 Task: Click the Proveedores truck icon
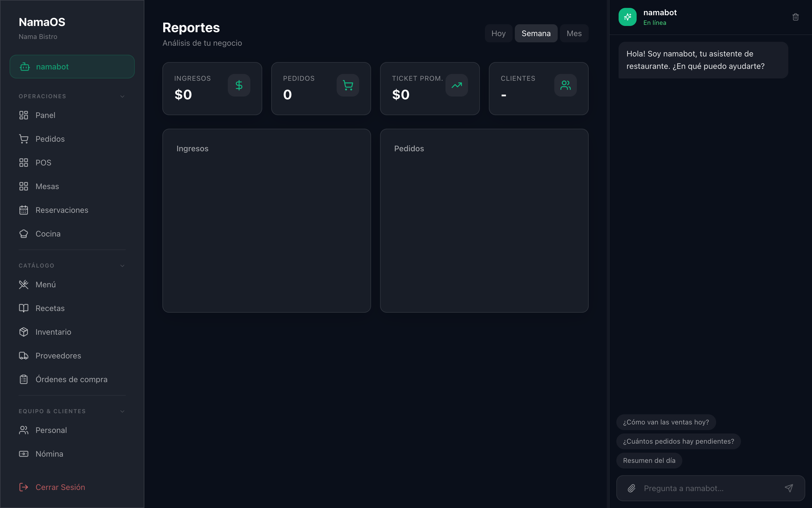click(23, 356)
